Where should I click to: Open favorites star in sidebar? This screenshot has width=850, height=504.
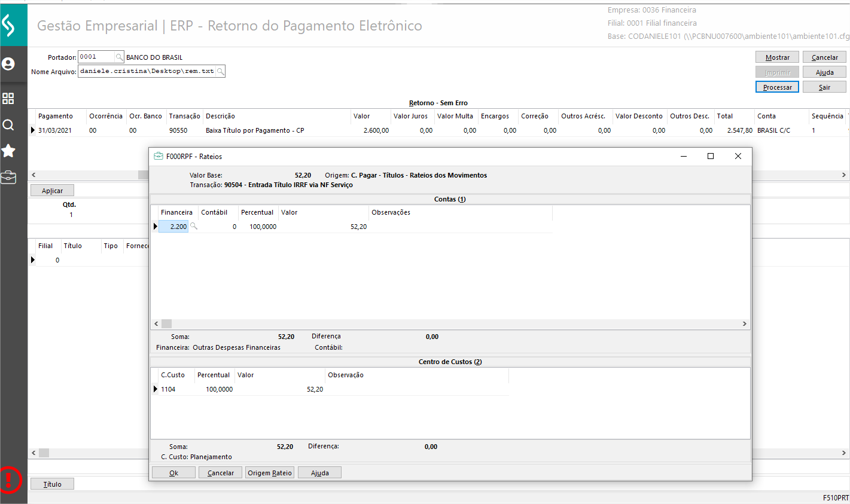click(8, 151)
